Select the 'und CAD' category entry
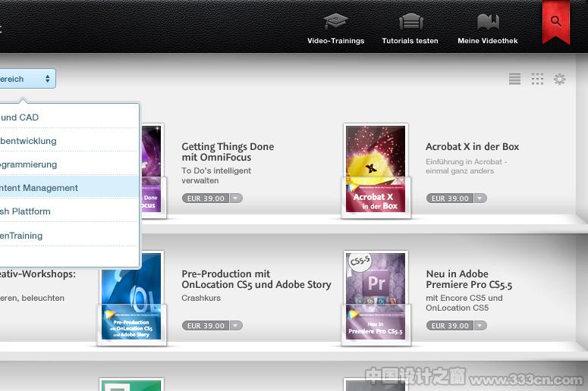 (69, 117)
